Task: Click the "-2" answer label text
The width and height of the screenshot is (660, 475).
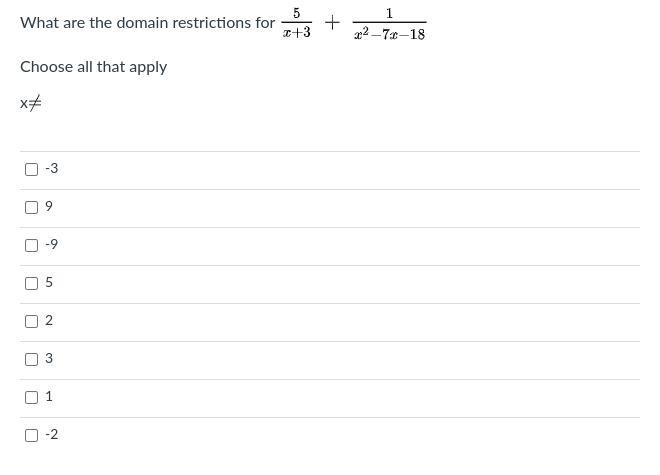Action: click(51, 434)
